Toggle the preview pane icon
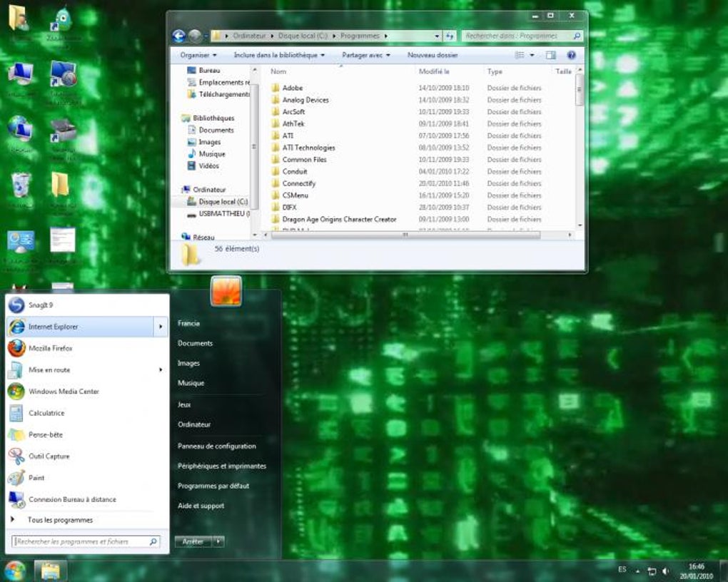 [x=551, y=55]
